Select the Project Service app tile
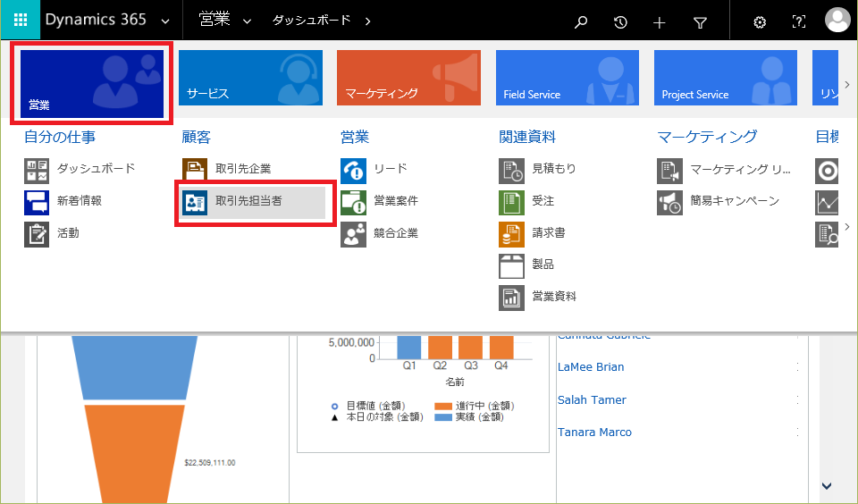Viewport: 858px width, 504px height. tap(726, 78)
